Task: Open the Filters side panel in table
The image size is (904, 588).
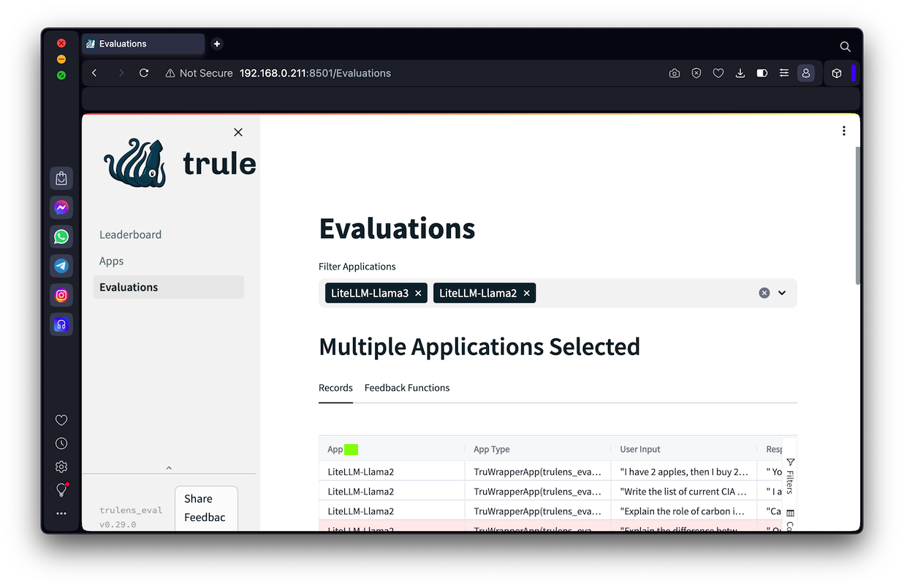Action: [x=790, y=476]
